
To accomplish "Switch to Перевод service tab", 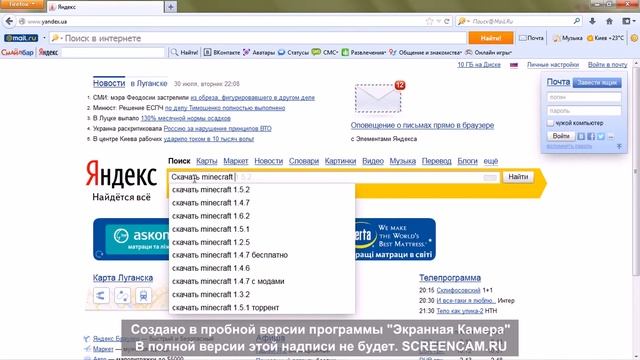I will [x=436, y=161].
